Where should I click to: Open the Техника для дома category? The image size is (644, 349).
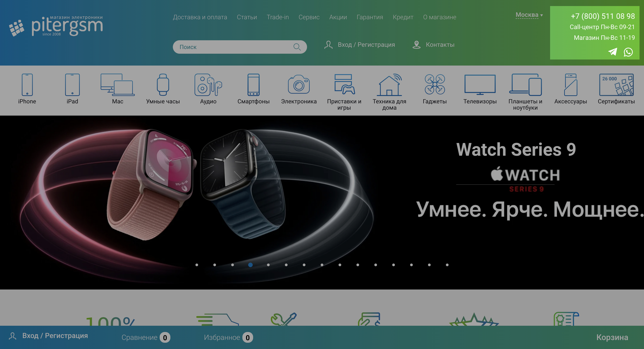(390, 85)
